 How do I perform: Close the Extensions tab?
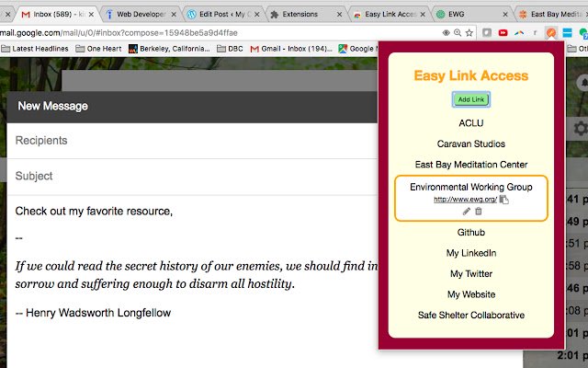339,15
